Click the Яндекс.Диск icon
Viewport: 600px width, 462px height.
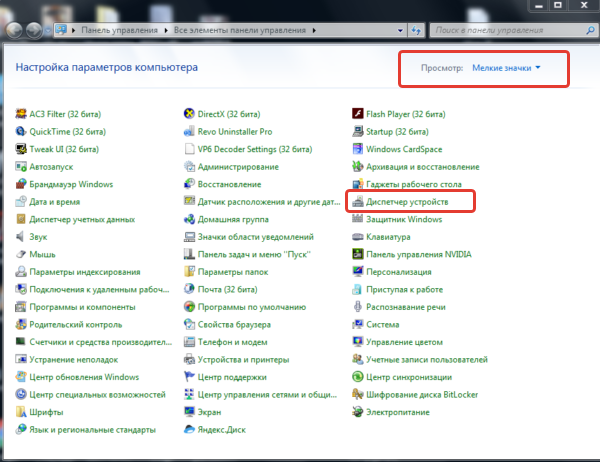[x=189, y=429]
